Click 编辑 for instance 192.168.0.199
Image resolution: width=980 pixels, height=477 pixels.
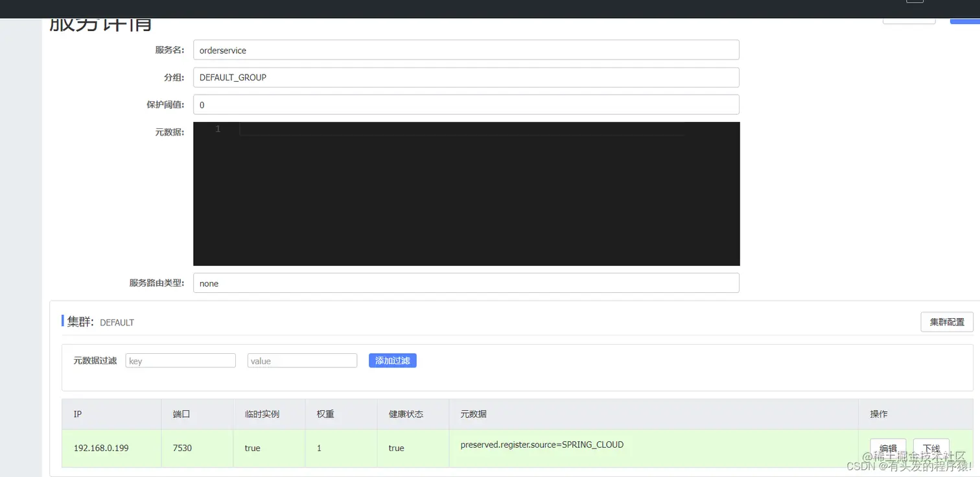[x=888, y=448]
